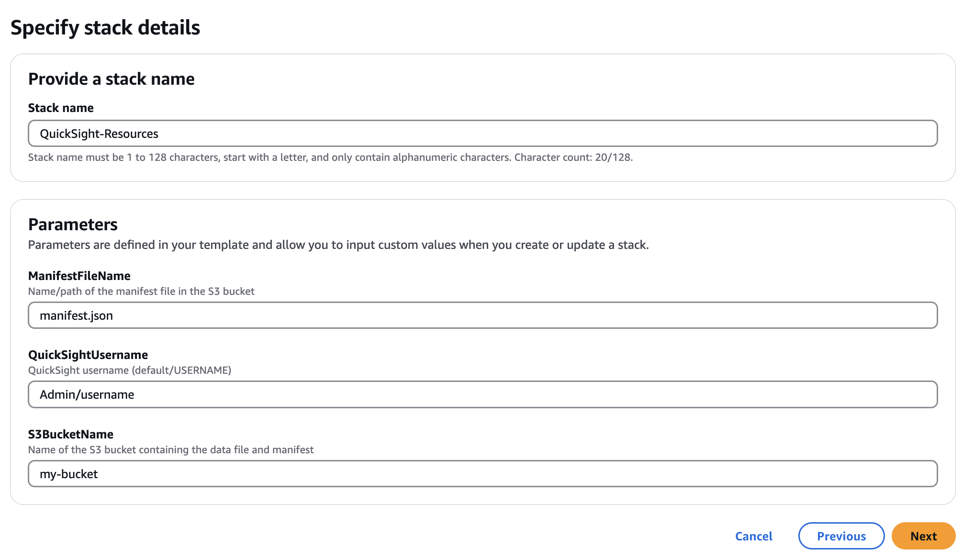Click the 'Stack name' field label
The image size is (963, 560).
(61, 108)
